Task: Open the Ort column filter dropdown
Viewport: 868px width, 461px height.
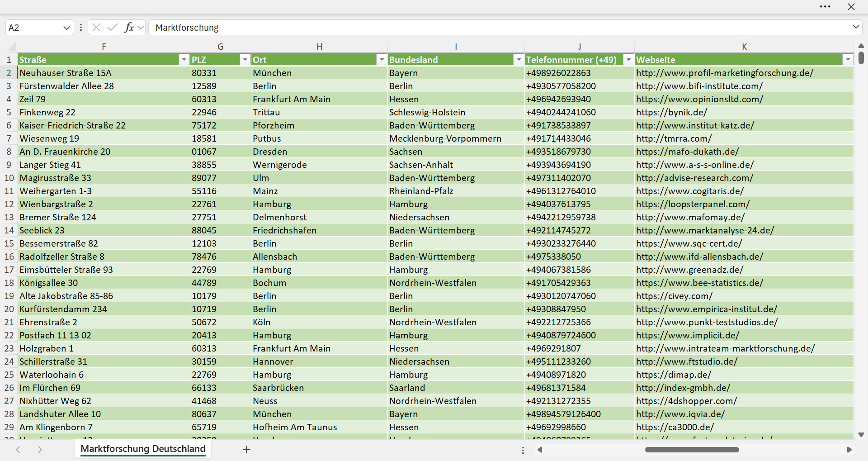Action: (382, 60)
